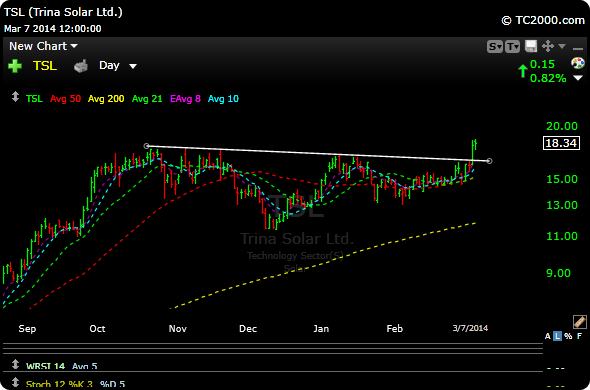Select the F scale option
This screenshot has width=590, height=390.
click(x=579, y=336)
